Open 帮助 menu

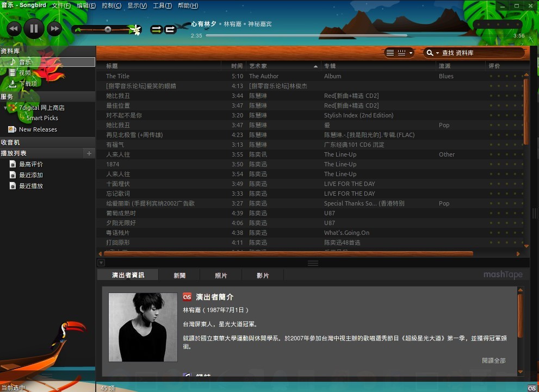(x=188, y=5)
